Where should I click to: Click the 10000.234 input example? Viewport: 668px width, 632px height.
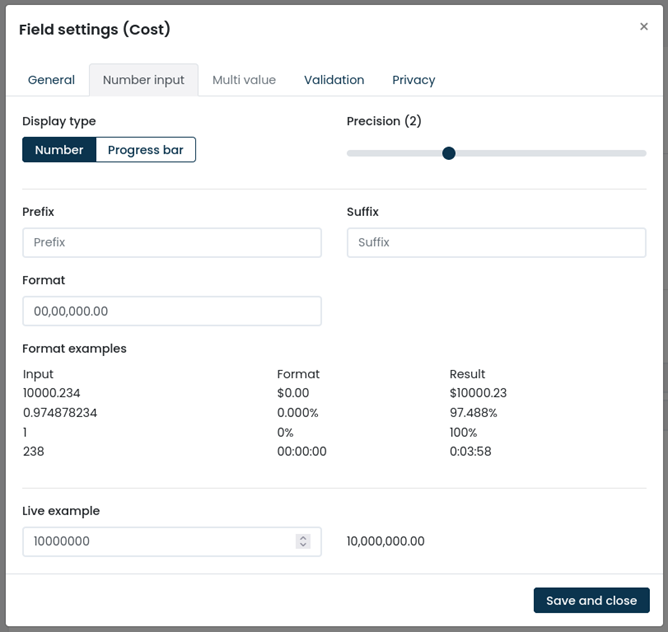click(52, 393)
